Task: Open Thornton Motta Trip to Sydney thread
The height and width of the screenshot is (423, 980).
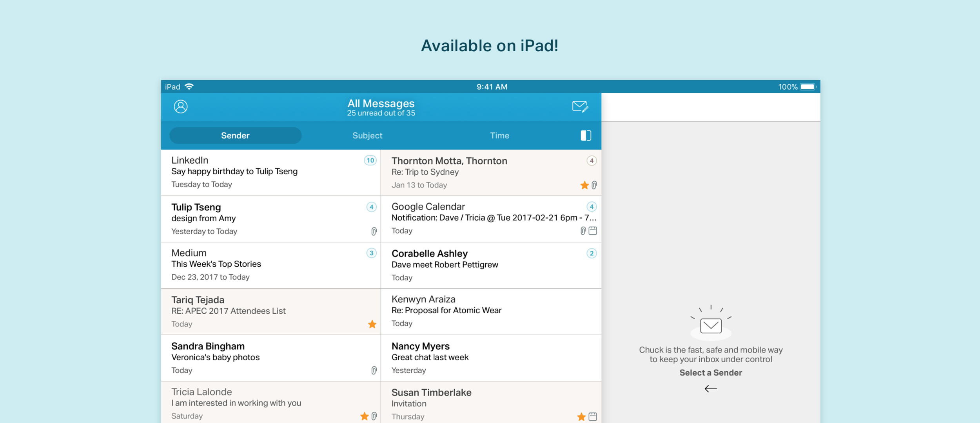Action: (491, 173)
